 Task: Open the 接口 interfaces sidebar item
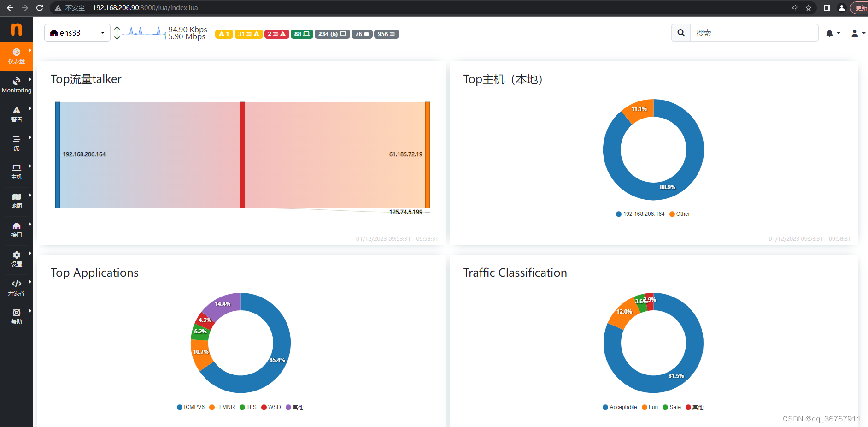tap(17, 230)
